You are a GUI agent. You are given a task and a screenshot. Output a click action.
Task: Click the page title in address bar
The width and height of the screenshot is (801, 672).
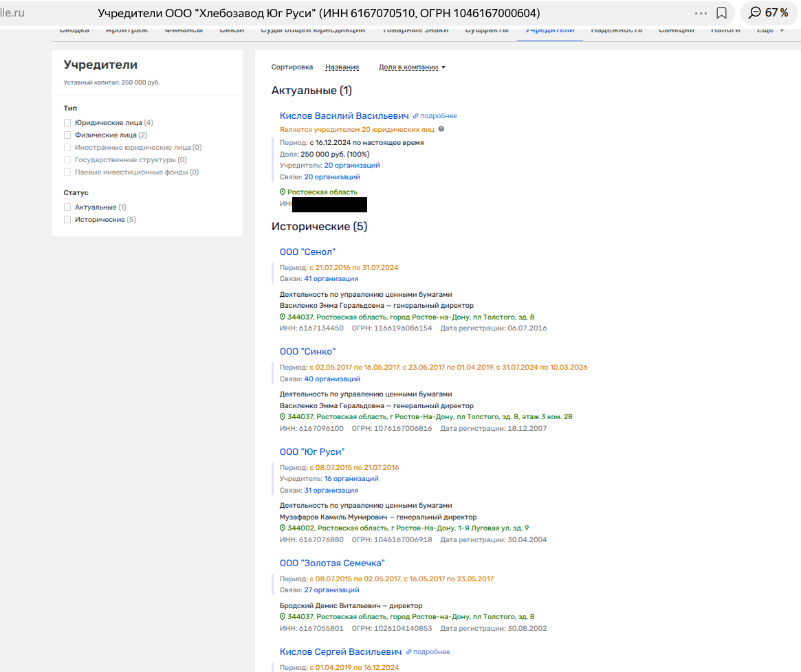point(318,13)
